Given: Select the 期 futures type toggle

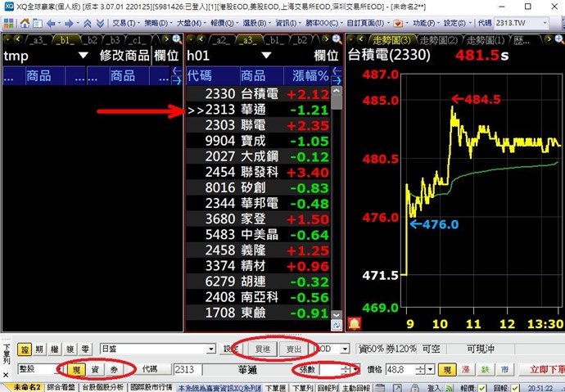Looking at the screenshot, I should 39,349.
